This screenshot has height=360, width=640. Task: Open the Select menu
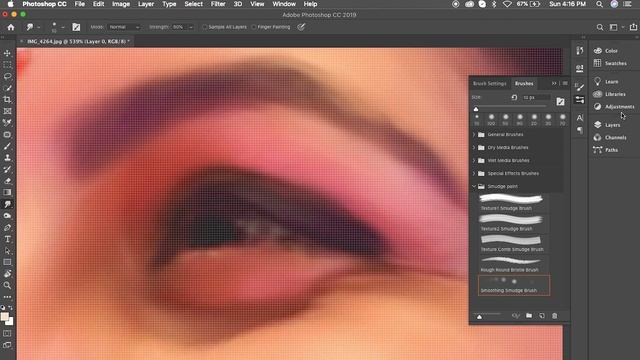click(193, 4)
